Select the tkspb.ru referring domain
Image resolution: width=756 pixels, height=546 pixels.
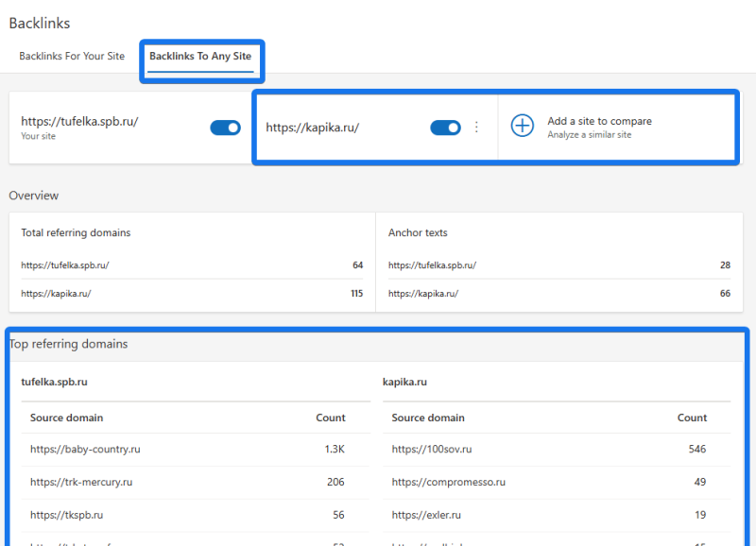[x=66, y=515]
